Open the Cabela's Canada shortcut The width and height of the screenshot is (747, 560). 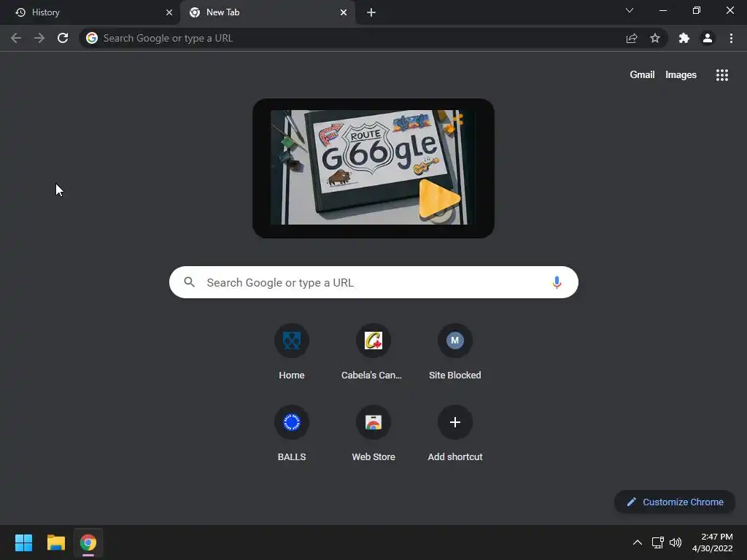tap(373, 352)
